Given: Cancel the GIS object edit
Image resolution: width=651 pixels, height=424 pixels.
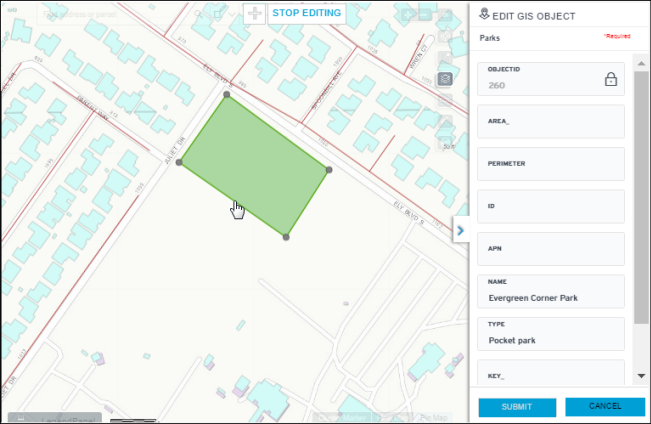Looking at the screenshot, I should (605, 407).
